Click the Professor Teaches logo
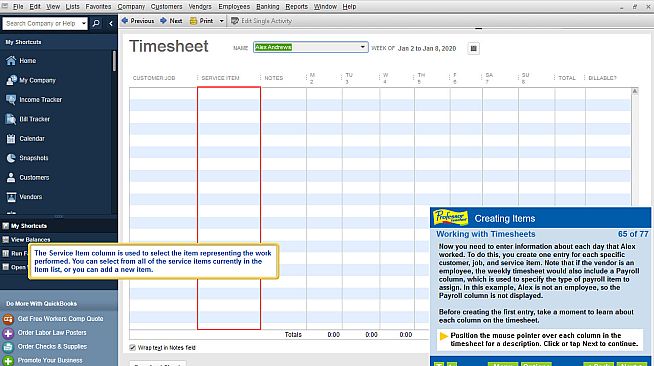This screenshot has height=366, width=654. tap(450, 218)
